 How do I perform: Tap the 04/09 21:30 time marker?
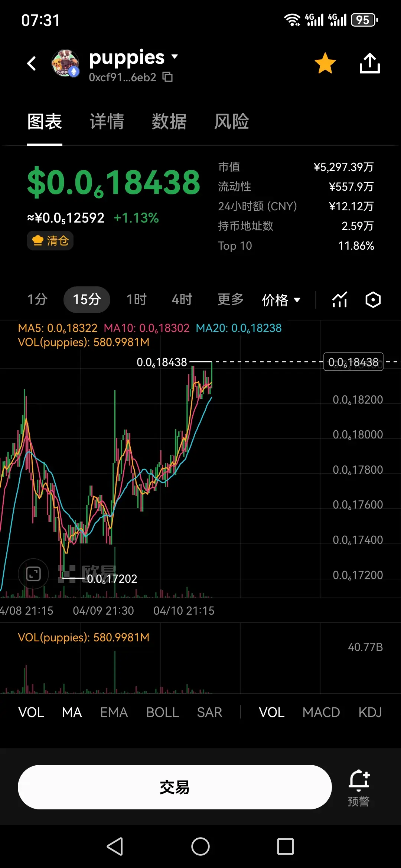(103, 611)
